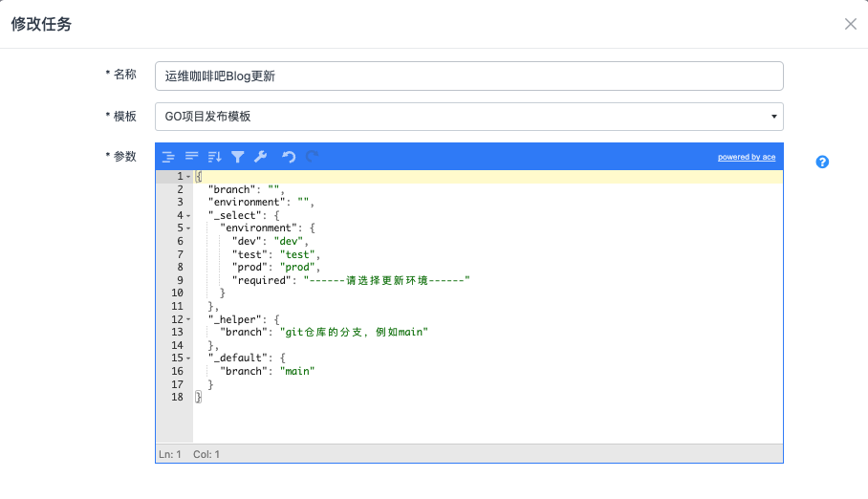Click the funnel filter icon in editor toolbar
Screen dimensions: 868x499
(237, 157)
